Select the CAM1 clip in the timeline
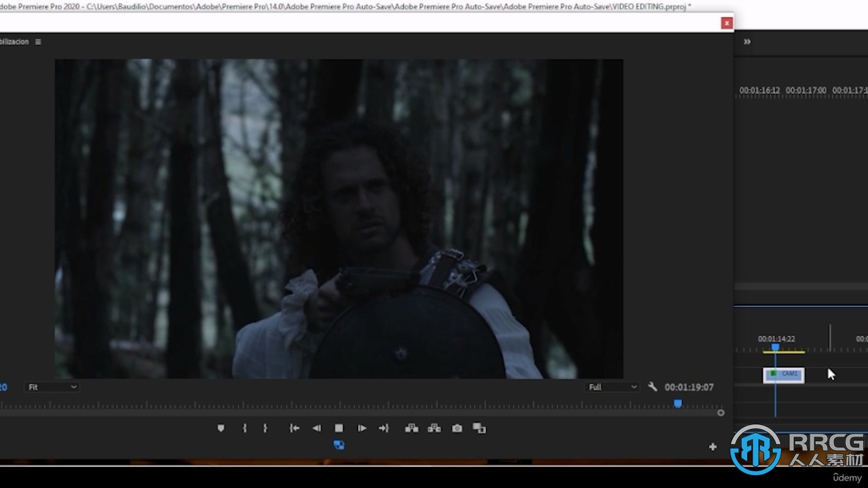This screenshot has height=488, width=868. pos(784,375)
